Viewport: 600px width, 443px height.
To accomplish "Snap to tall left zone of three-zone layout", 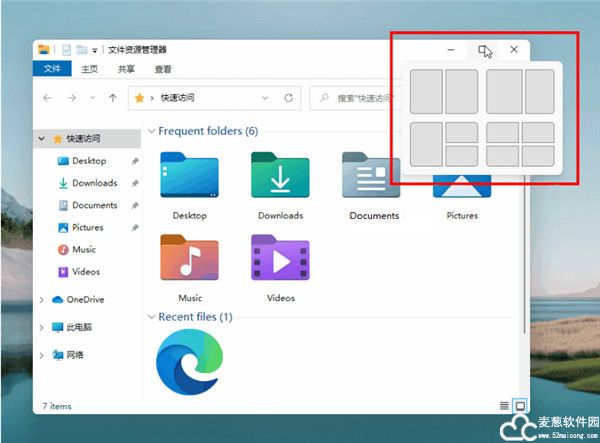I will (x=426, y=144).
